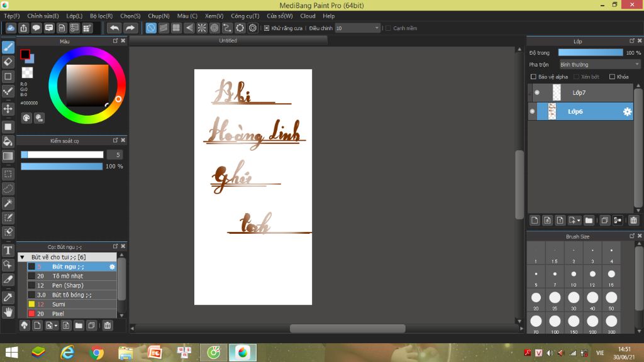Screen dimensions: 644x362
Task: Select the Brush tool in left toolbar
Action: pos(8,47)
